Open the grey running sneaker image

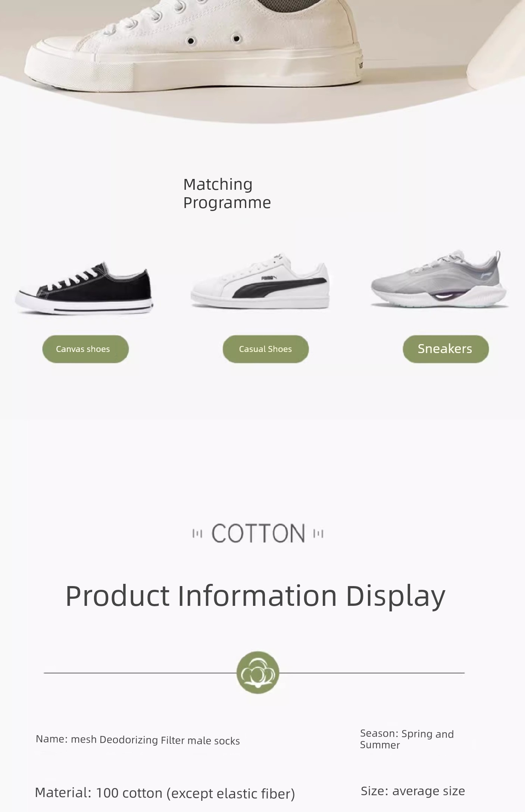440,280
